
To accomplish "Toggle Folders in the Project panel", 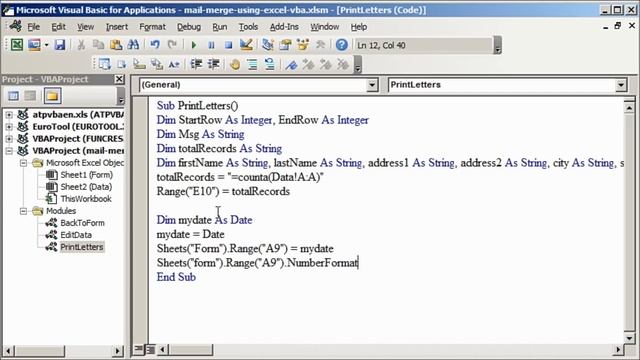I will click(x=52, y=96).
